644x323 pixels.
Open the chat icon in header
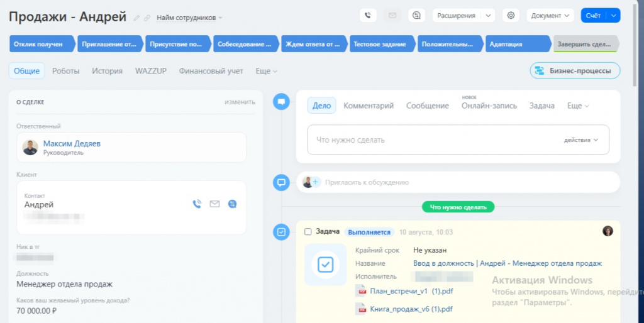click(416, 16)
